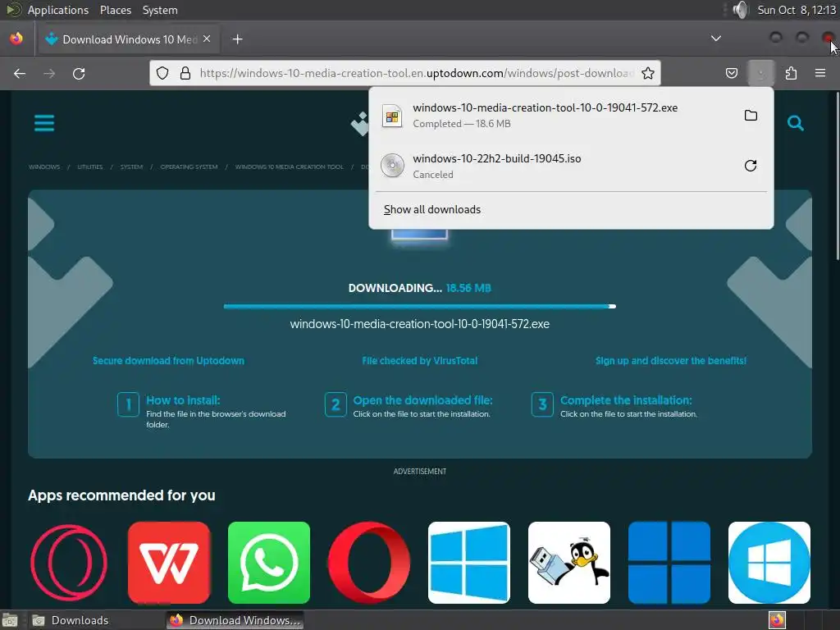Open the red Opera browser recommended app
The image size is (840, 630).
click(369, 563)
